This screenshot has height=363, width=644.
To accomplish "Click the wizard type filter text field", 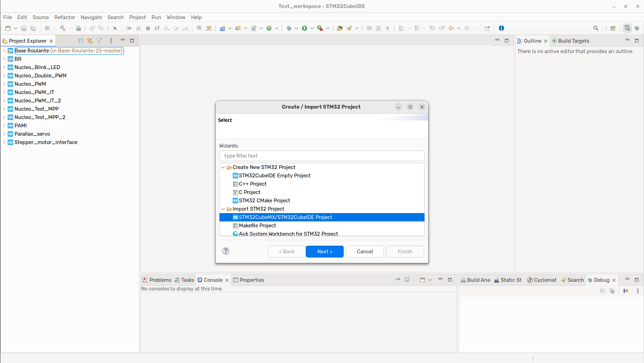I will click(x=322, y=156).
